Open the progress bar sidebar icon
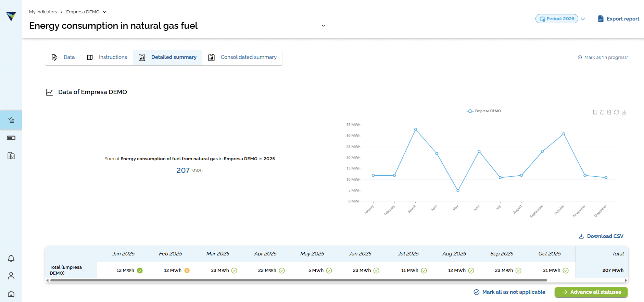644x302 pixels. pos(11,138)
